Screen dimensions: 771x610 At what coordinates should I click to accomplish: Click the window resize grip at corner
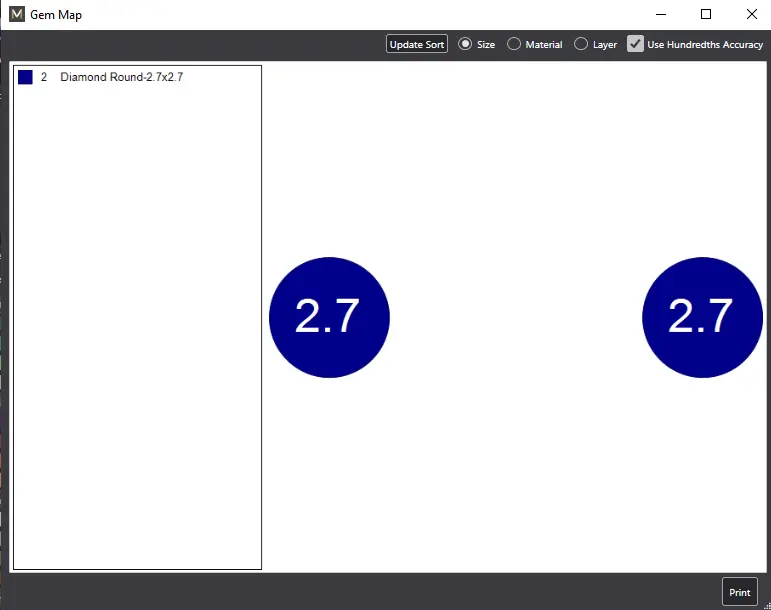(767, 606)
